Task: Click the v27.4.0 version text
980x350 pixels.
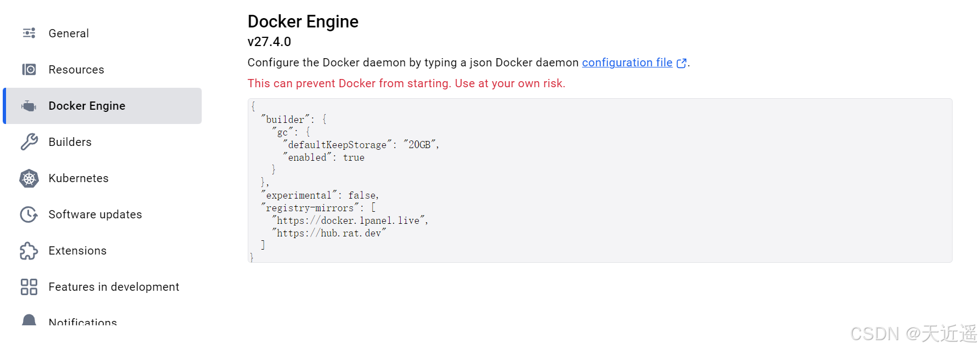Action: click(x=269, y=42)
